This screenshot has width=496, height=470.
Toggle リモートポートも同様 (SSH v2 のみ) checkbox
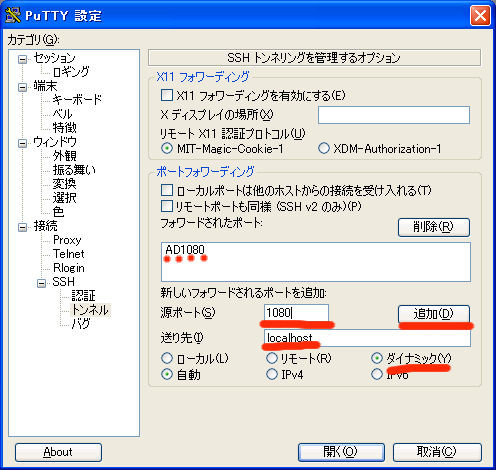pyautogui.click(x=167, y=206)
